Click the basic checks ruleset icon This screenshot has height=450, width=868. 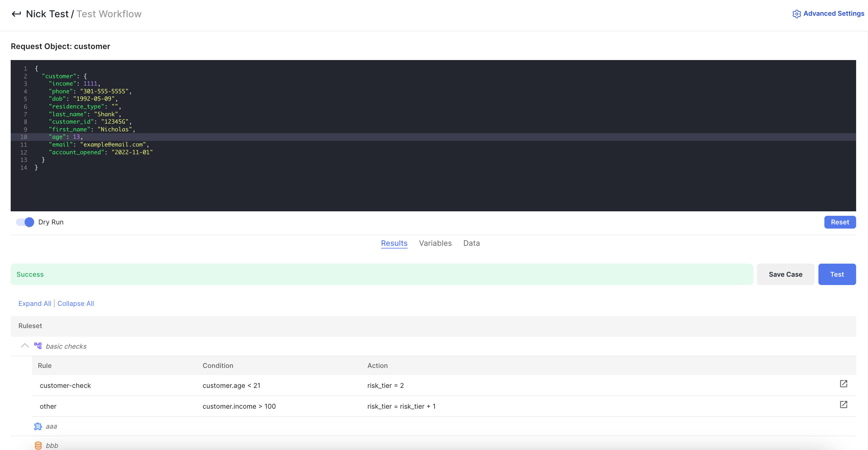[x=38, y=346]
